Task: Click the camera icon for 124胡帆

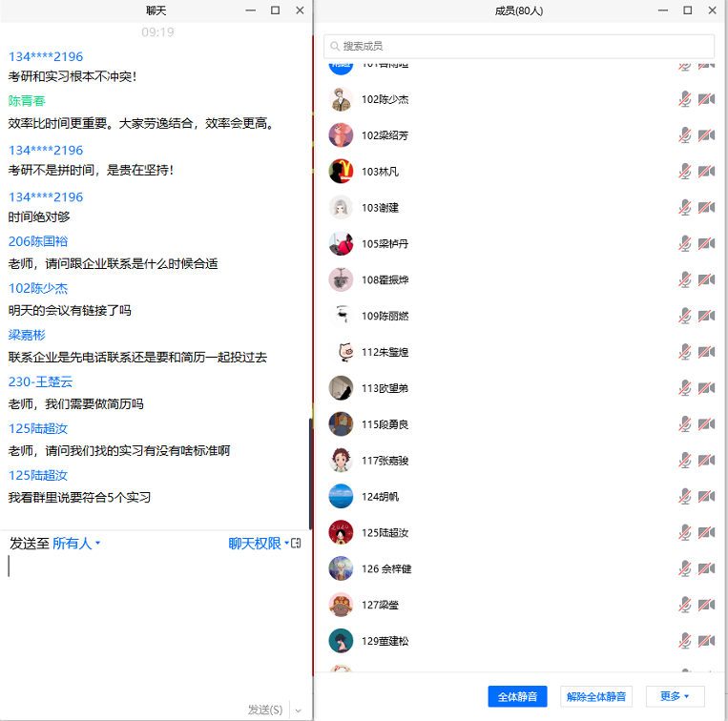Action: [x=706, y=497]
